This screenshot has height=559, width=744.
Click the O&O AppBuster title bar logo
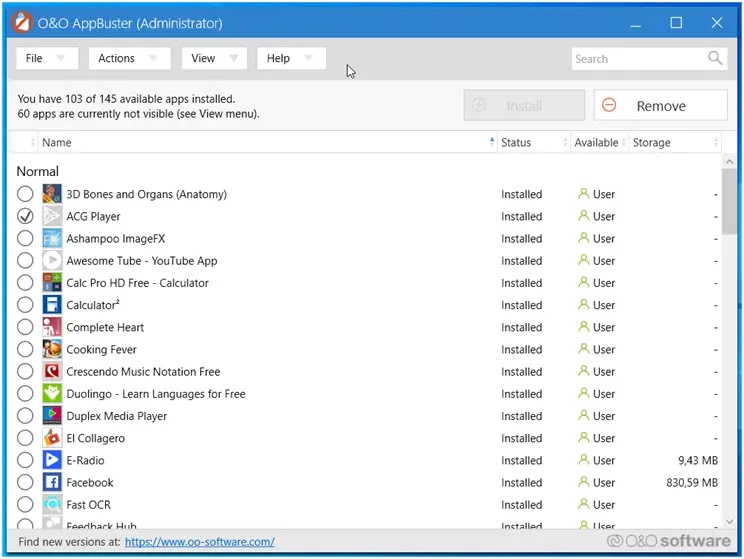(22, 22)
